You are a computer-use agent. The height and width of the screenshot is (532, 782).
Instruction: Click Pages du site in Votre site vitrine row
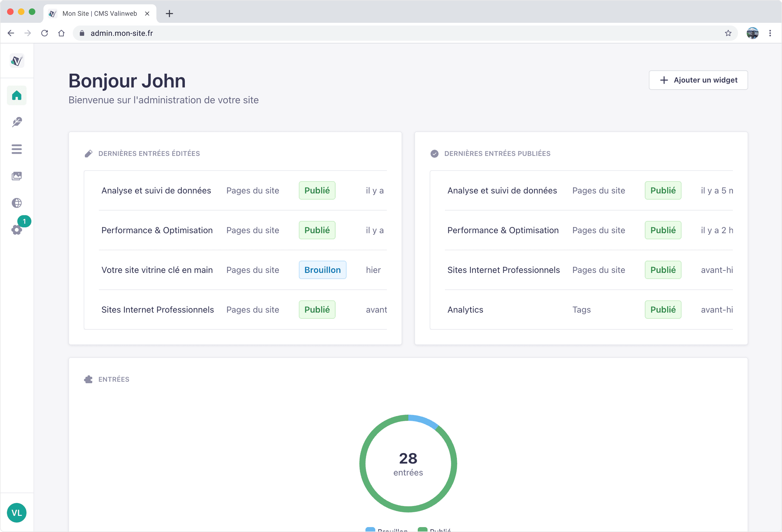pos(253,270)
